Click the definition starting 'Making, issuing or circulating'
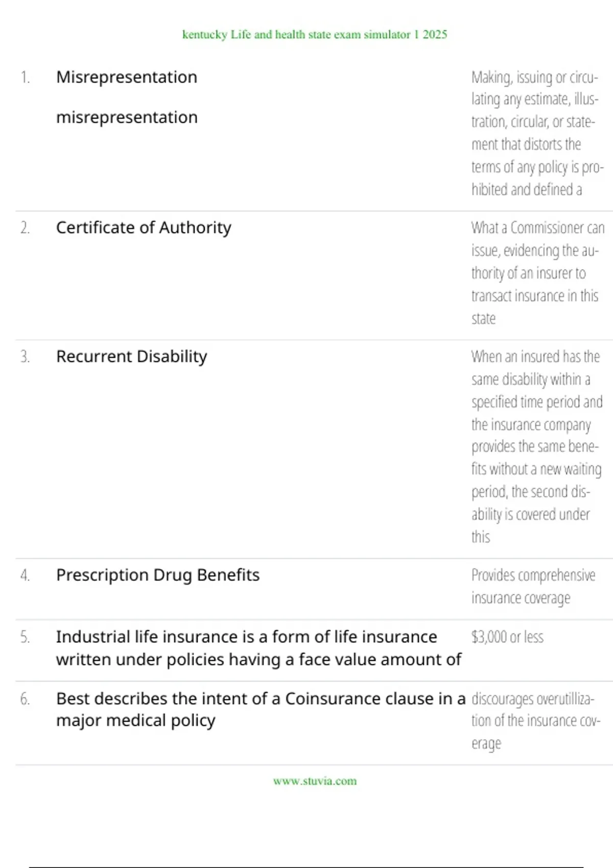The height and width of the screenshot is (868, 613). [x=536, y=133]
